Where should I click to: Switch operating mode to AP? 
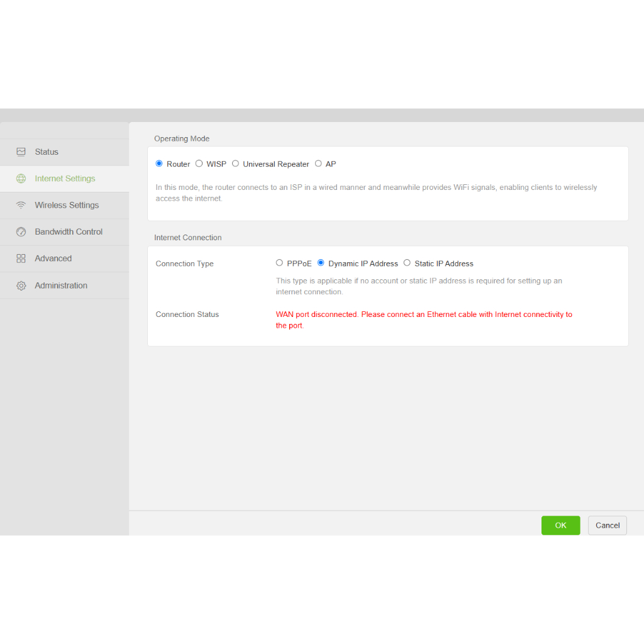pyautogui.click(x=318, y=164)
